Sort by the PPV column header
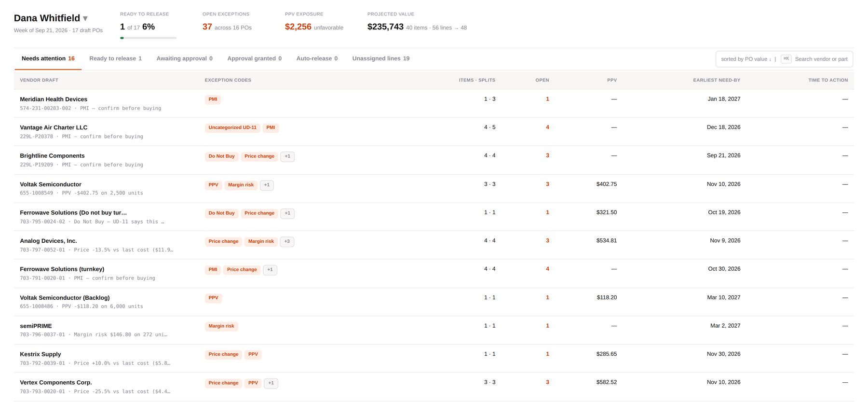The image size is (868, 417). pyautogui.click(x=611, y=80)
